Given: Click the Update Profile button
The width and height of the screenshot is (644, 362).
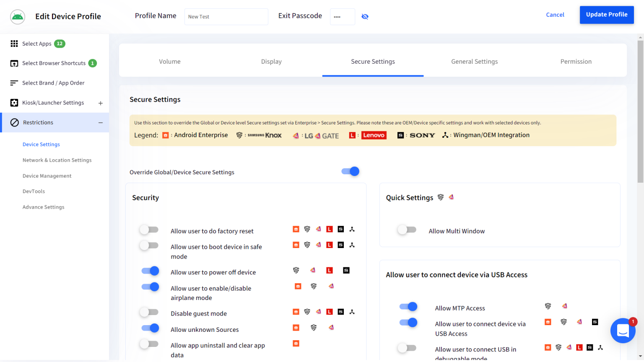Looking at the screenshot, I should pyautogui.click(x=606, y=15).
